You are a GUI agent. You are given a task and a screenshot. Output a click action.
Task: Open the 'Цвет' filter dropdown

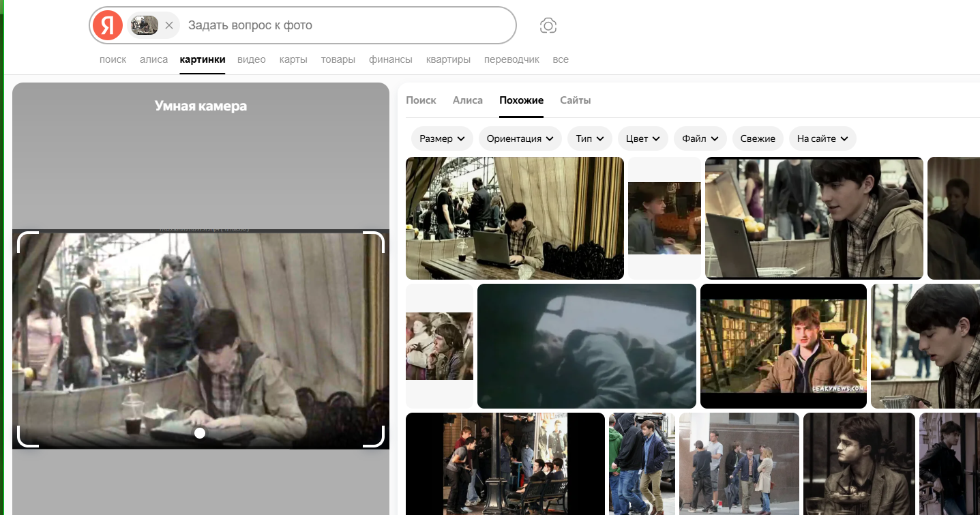point(643,138)
